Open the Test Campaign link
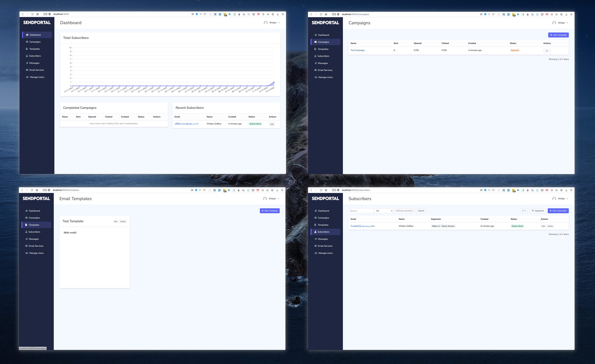This screenshot has height=364, width=595. (x=357, y=50)
